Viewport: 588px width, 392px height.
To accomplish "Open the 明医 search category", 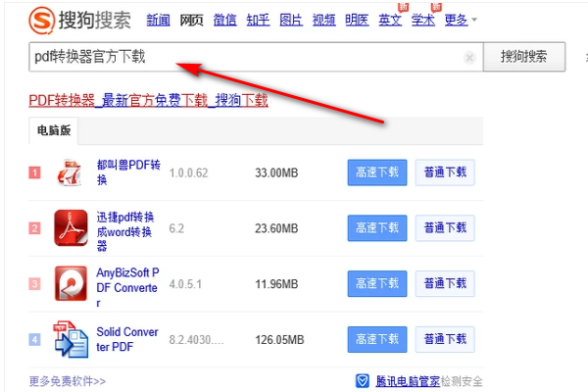I will 357,20.
